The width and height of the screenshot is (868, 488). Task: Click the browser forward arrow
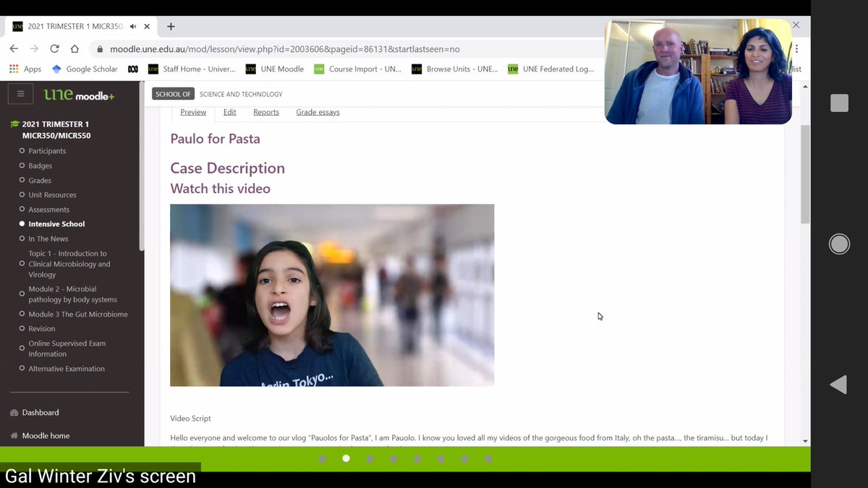pos(34,48)
